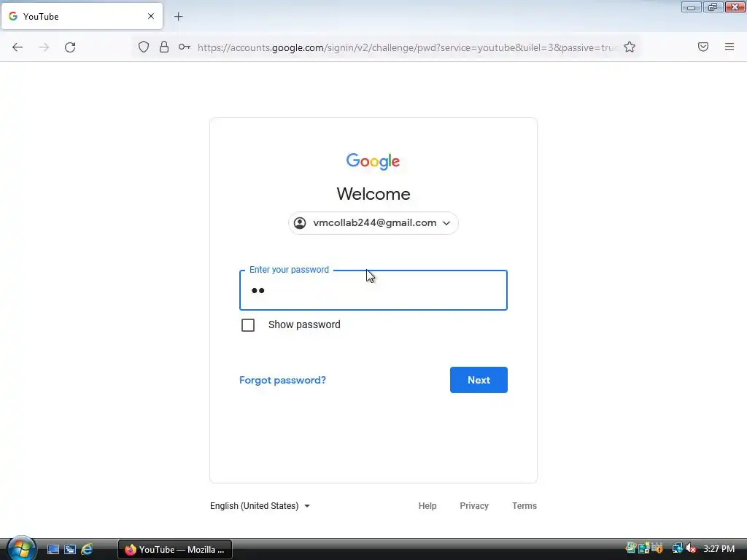The height and width of the screenshot is (560, 747).
Task: Click Show Desktop in quick launch
Action: pos(53,550)
